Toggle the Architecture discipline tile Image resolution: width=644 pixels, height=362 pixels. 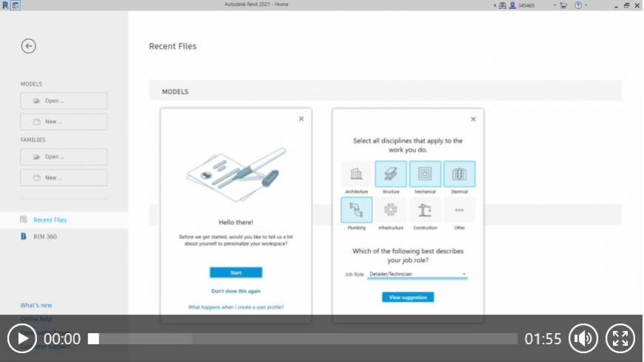[x=357, y=174]
